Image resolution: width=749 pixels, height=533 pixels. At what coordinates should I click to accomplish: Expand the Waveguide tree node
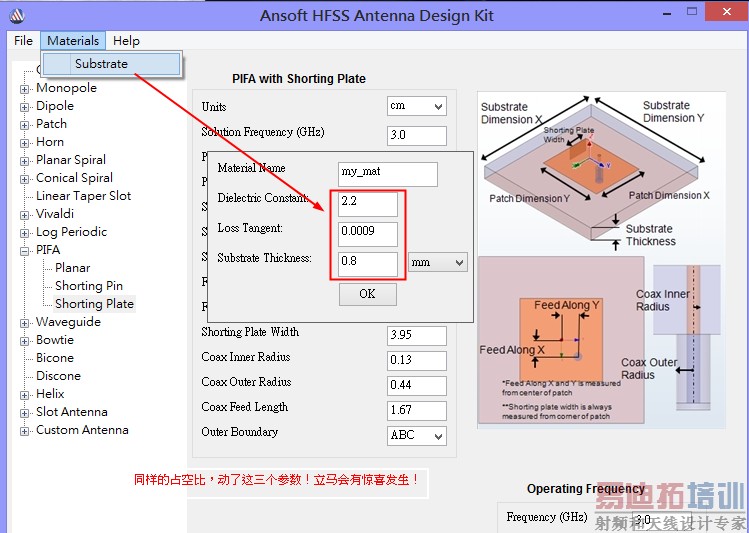[x=24, y=323]
